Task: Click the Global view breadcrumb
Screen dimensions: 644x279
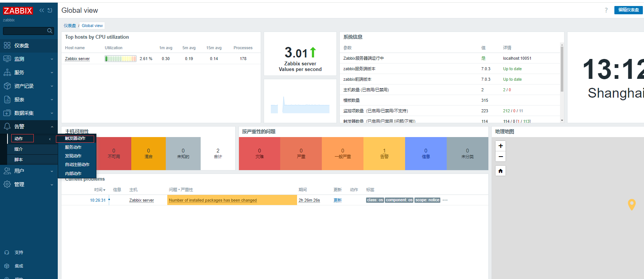Action: (x=92, y=26)
